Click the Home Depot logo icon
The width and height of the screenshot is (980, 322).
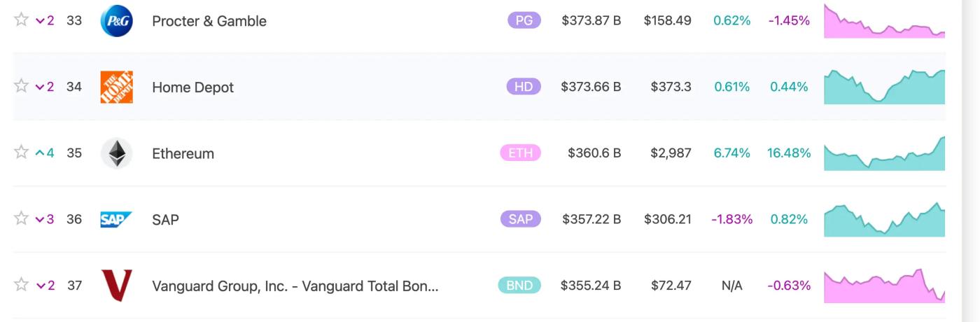click(x=116, y=87)
